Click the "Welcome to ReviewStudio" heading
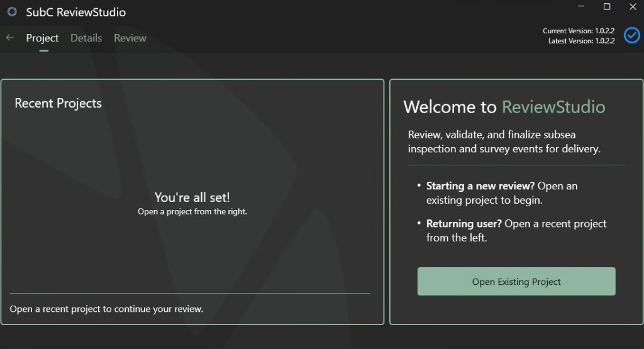 [x=504, y=107]
